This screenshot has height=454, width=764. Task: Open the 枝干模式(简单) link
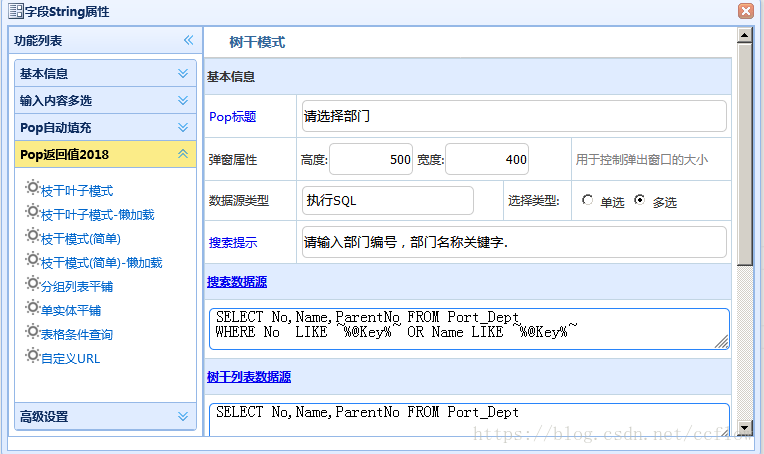(x=81, y=239)
